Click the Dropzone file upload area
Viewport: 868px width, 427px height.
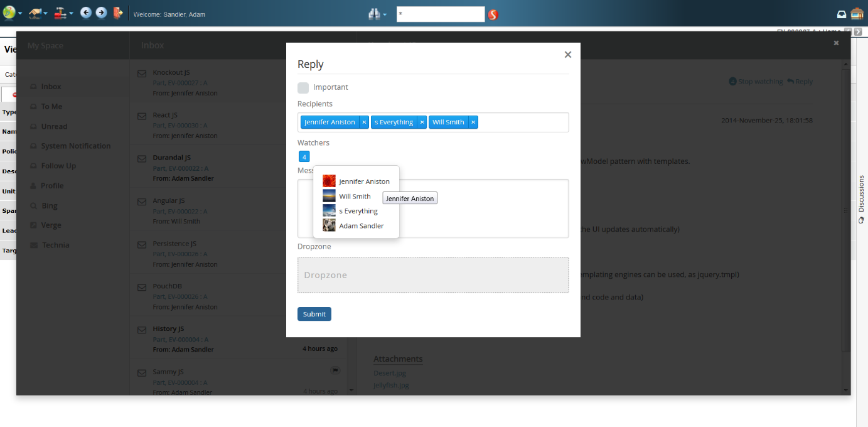[x=433, y=275]
